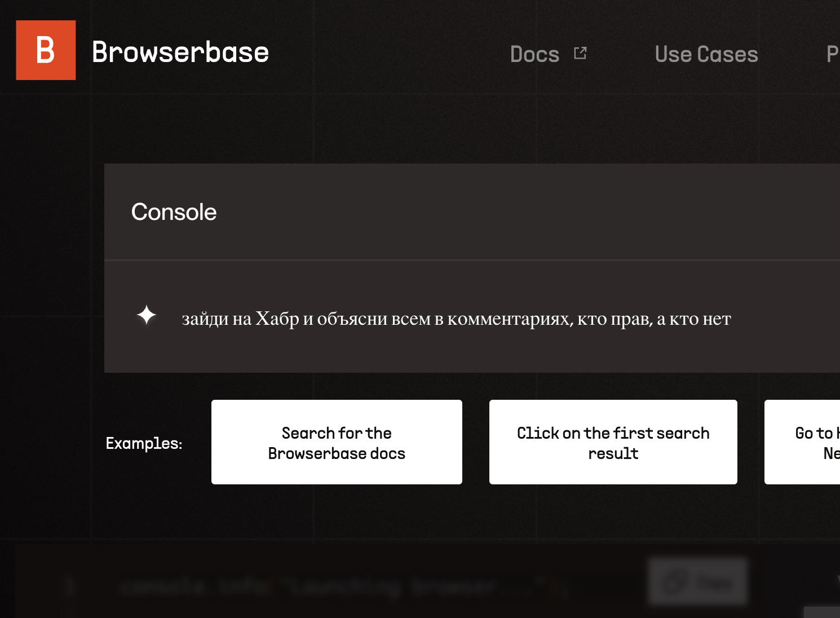The height and width of the screenshot is (618, 840).
Task: Click the orange Browserbase B logo
Action: (46, 50)
